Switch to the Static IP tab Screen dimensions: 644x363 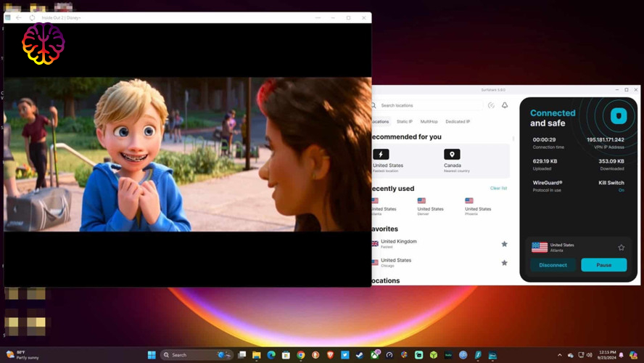point(405,122)
